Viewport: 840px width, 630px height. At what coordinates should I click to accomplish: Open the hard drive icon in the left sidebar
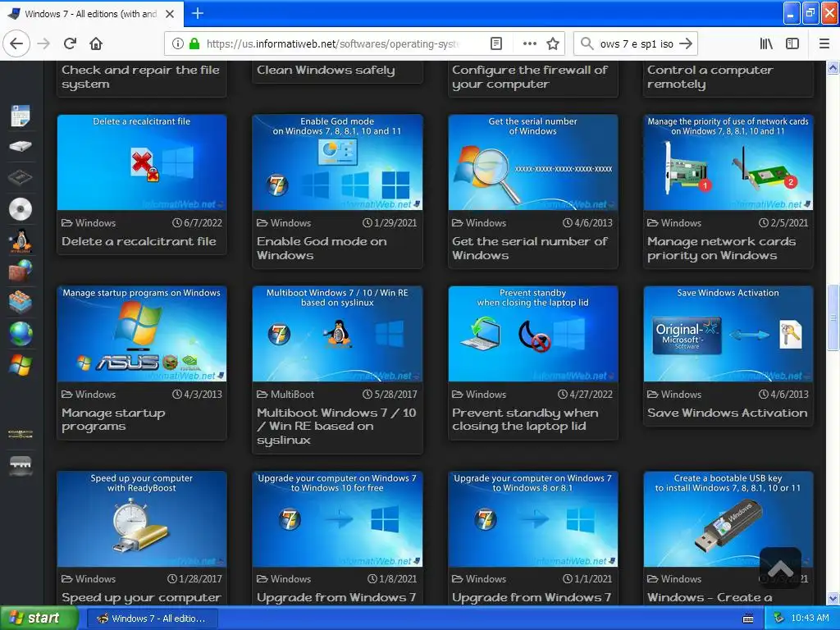pyautogui.click(x=21, y=146)
